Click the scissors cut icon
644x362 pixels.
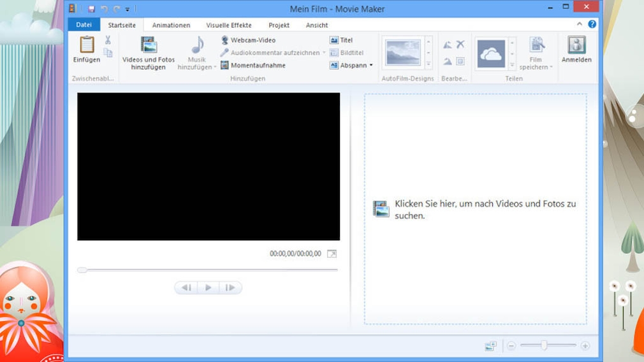pyautogui.click(x=108, y=40)
